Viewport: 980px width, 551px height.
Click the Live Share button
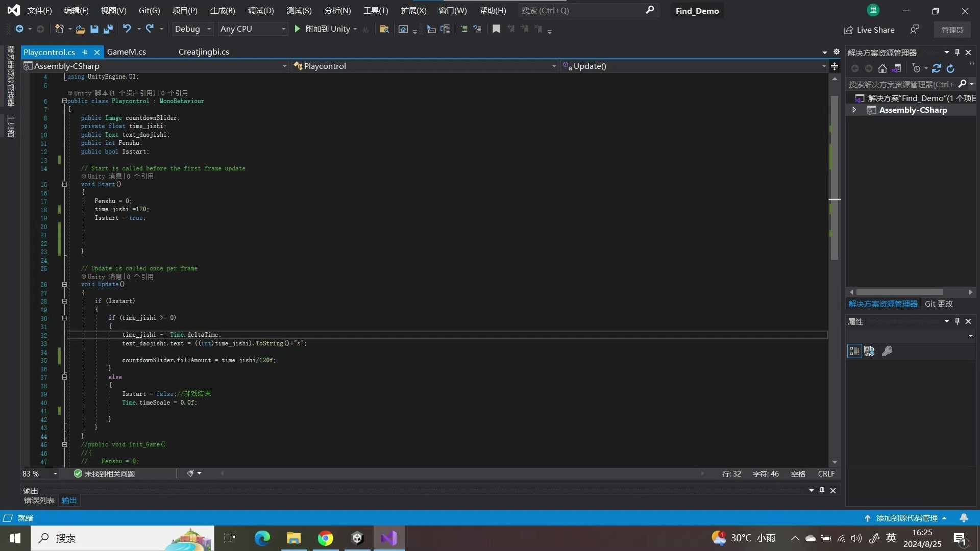869,30
